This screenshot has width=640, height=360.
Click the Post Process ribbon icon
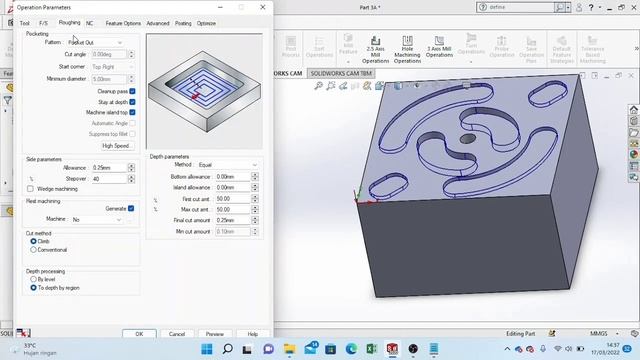click(291, 47)
